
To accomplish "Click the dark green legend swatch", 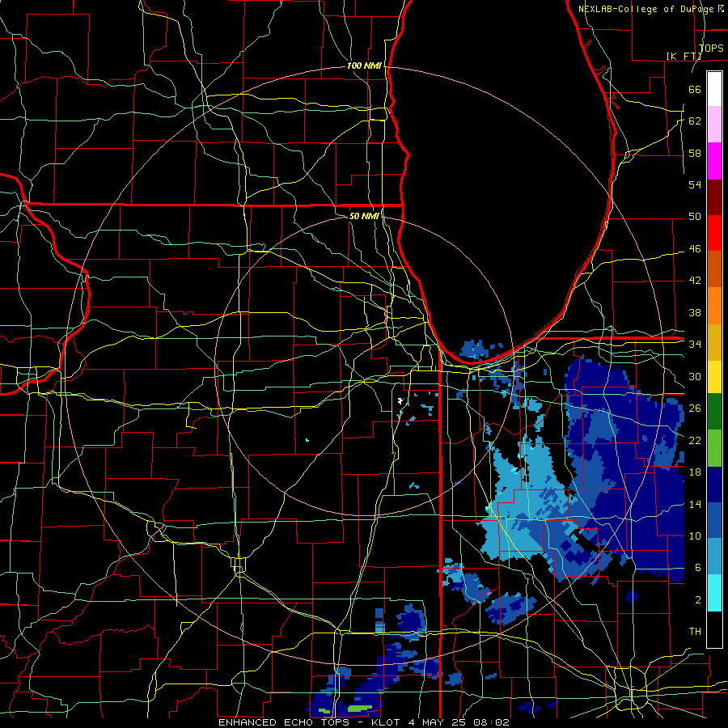I will coord(714,412).
